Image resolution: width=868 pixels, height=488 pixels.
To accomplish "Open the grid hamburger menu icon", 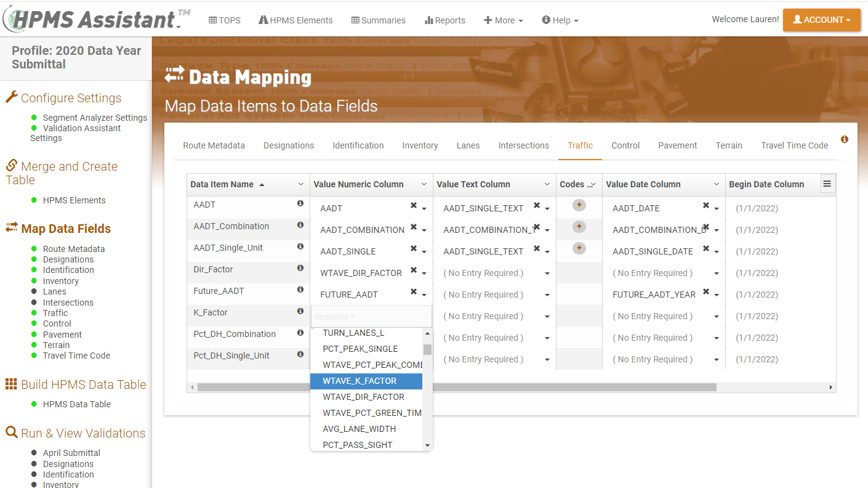I will [x=827, y=184].
